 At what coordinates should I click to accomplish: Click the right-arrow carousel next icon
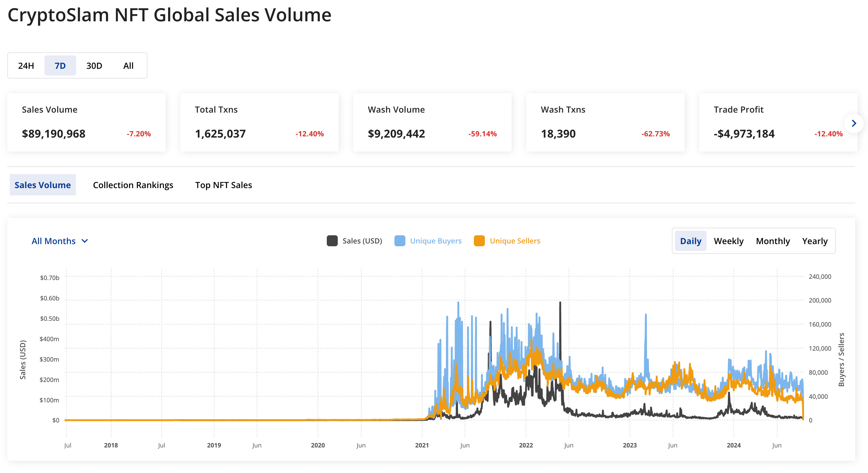853,123
